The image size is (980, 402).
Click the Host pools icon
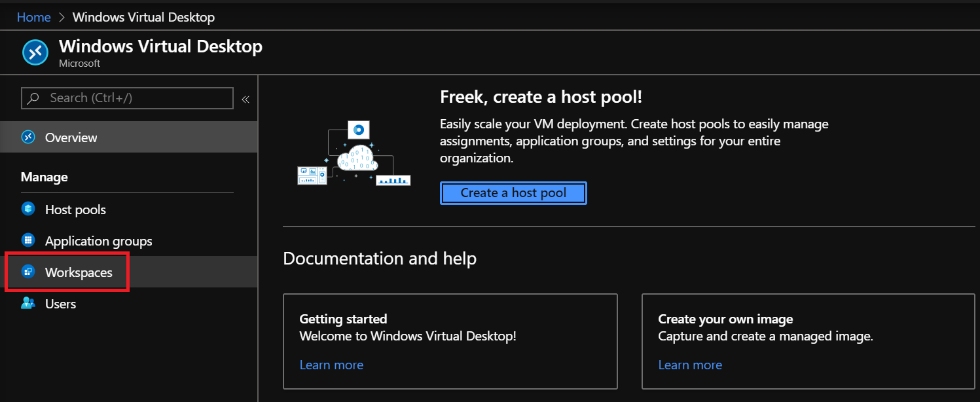pyautogui.click(x=28, y=209)
